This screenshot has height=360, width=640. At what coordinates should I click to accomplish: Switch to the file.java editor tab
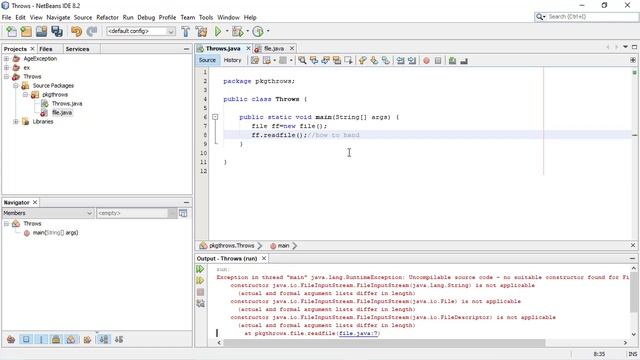273,49
